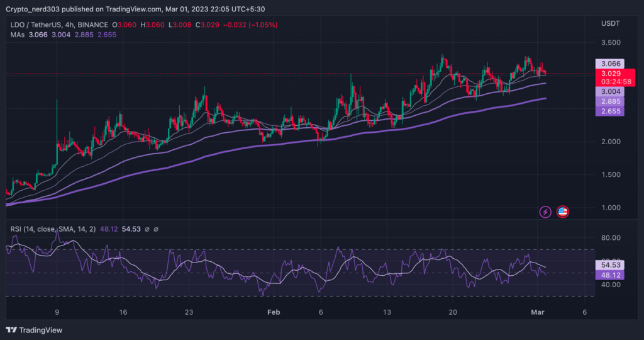Image resolution: width=644 pixels, height=340 pixels.
Task: Click the 2.000 price scale mark
Action: 611,142
